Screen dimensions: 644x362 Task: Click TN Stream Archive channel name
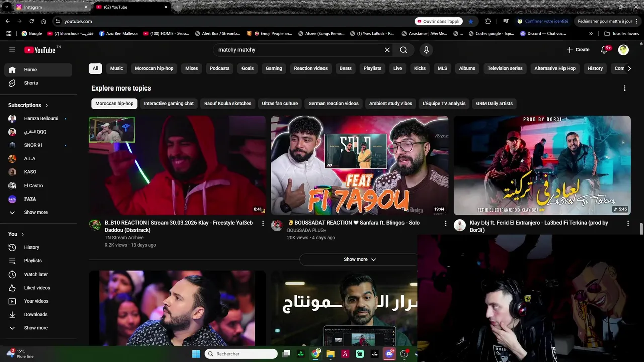(x=124, y=238)
